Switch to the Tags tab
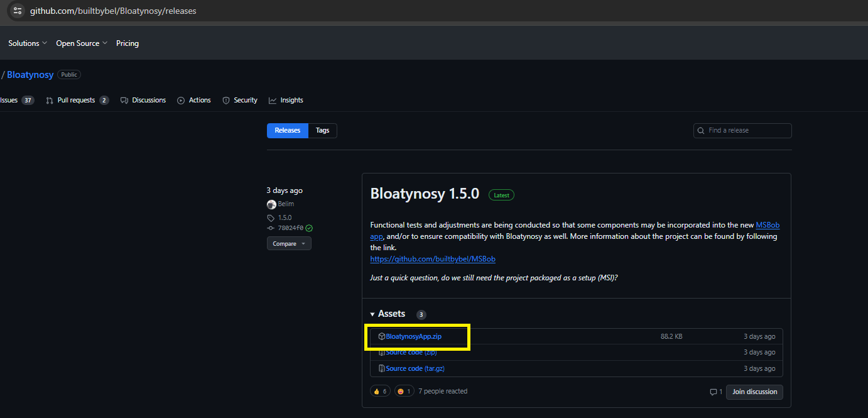868x418 pixels. pos(322,130)
